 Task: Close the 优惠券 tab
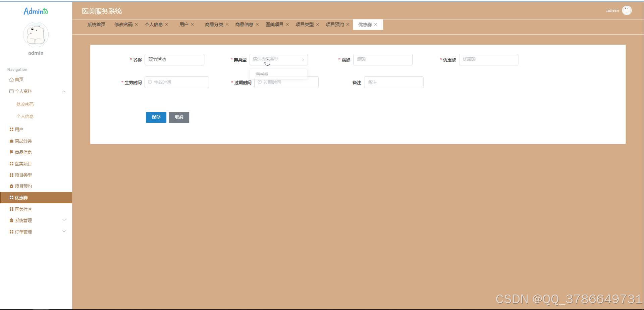click(x=376, y=24)
